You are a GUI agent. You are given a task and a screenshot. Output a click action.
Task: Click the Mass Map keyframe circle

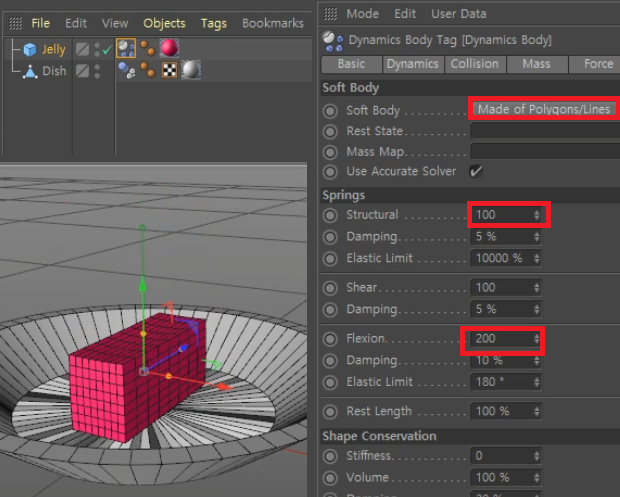pos(330,152)
